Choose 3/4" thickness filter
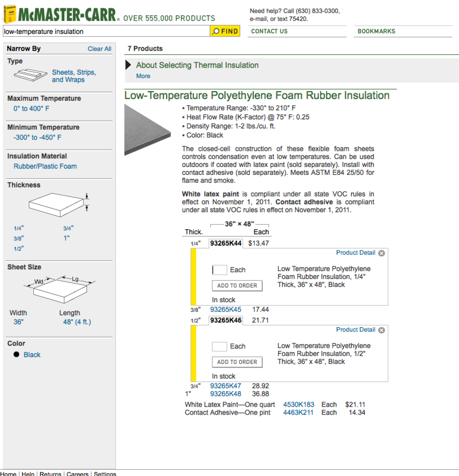459x476 pixels. pyautogui.click(x=68, y=228)
